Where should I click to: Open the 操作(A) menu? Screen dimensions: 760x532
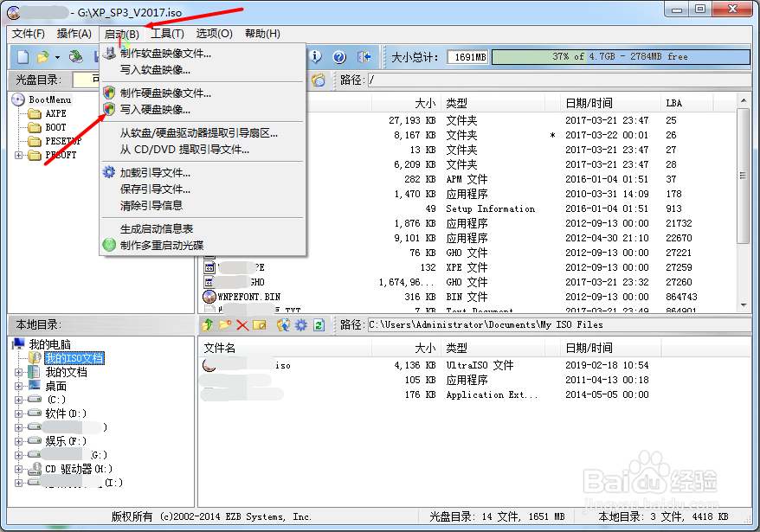coord(74,34)
